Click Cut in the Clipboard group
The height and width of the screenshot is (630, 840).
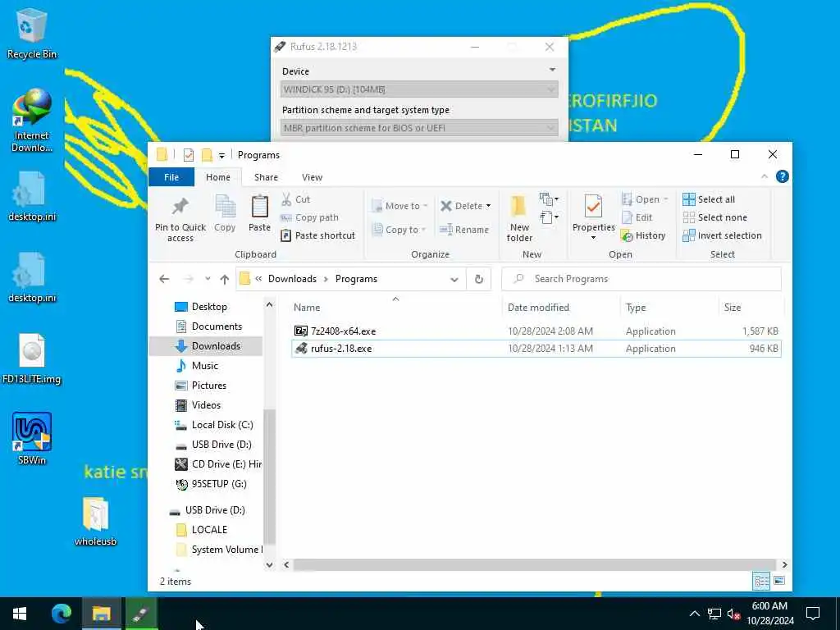point(296,199)
